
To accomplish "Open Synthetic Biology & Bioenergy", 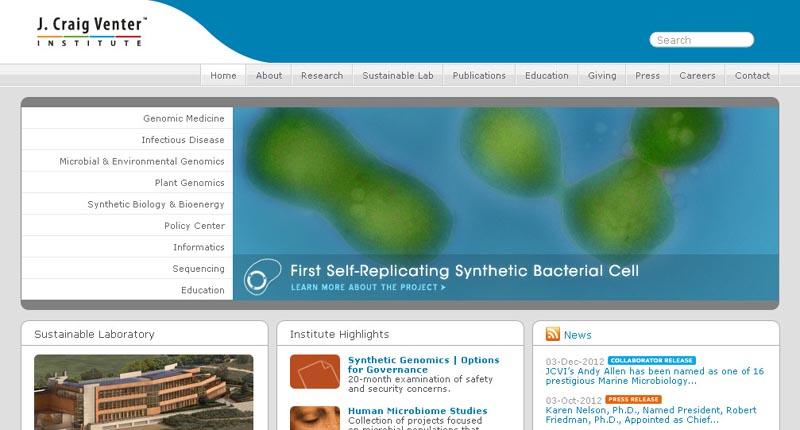I will (x=127, y=204).
